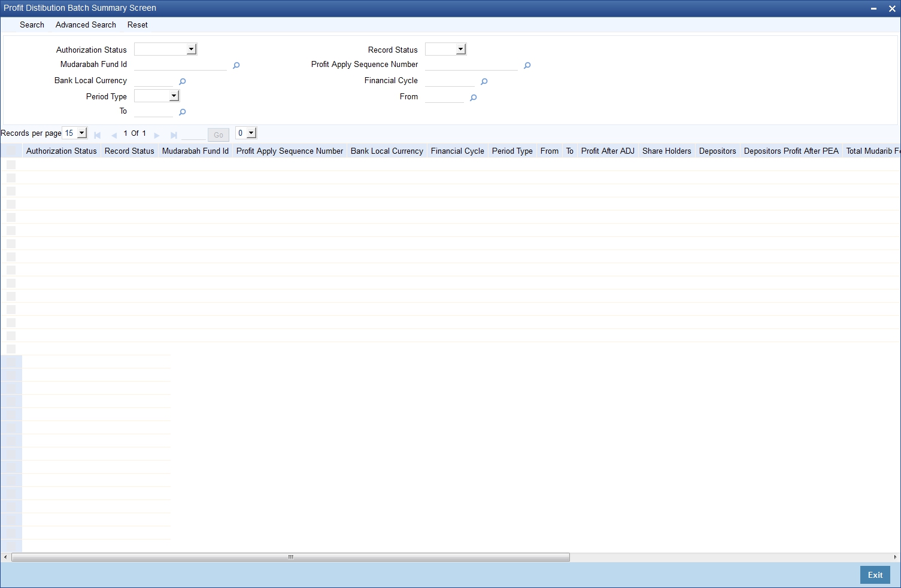Open lookup icon next to From field
The width and height of the screenshot is (901, 588).
pos(473,98)
